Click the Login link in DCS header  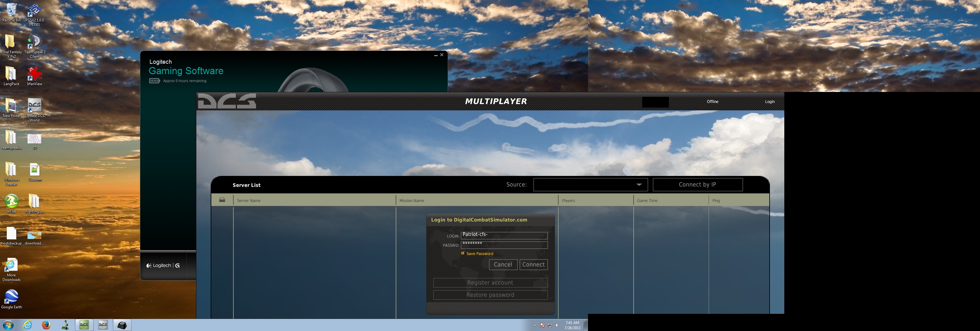pos(770,102)
